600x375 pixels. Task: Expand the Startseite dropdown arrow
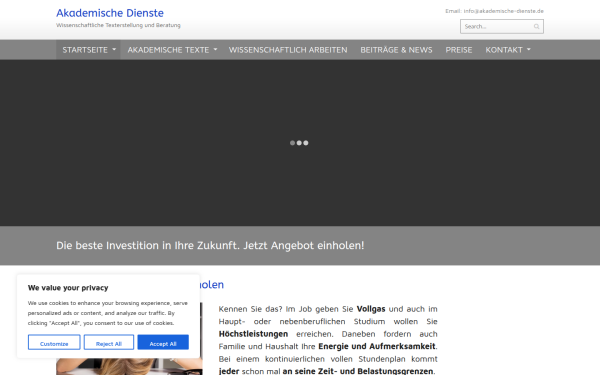point(114,50)
